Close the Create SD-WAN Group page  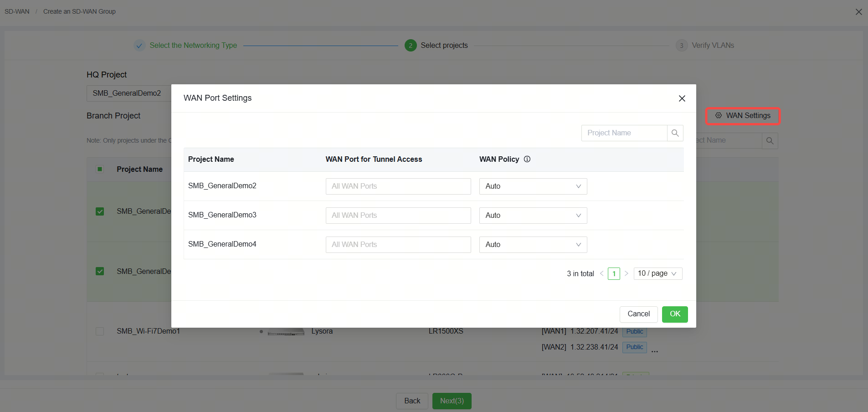(859, 12)
